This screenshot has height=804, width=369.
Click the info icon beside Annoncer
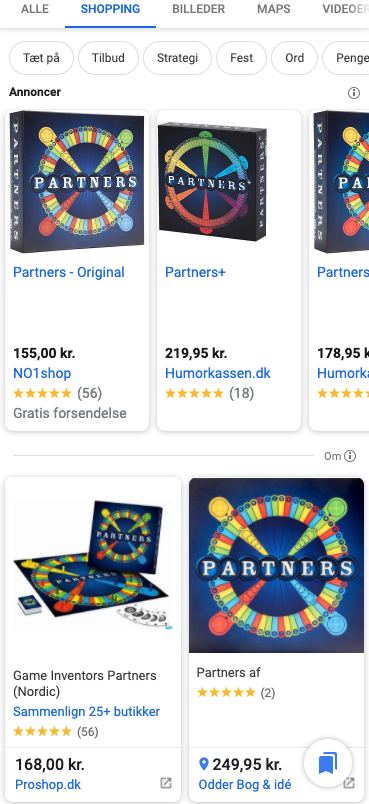pos(354,93)
